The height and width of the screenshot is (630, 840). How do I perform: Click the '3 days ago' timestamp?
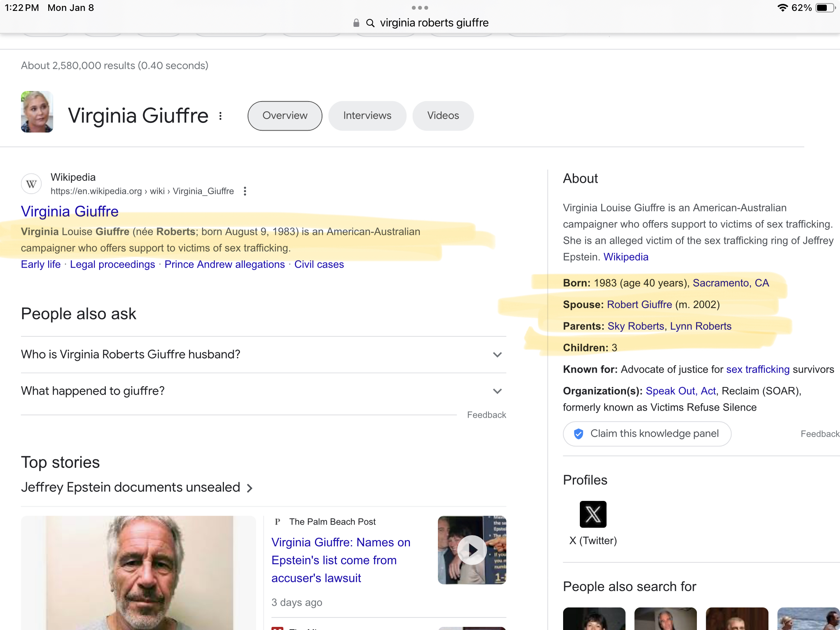click(297, 602)
